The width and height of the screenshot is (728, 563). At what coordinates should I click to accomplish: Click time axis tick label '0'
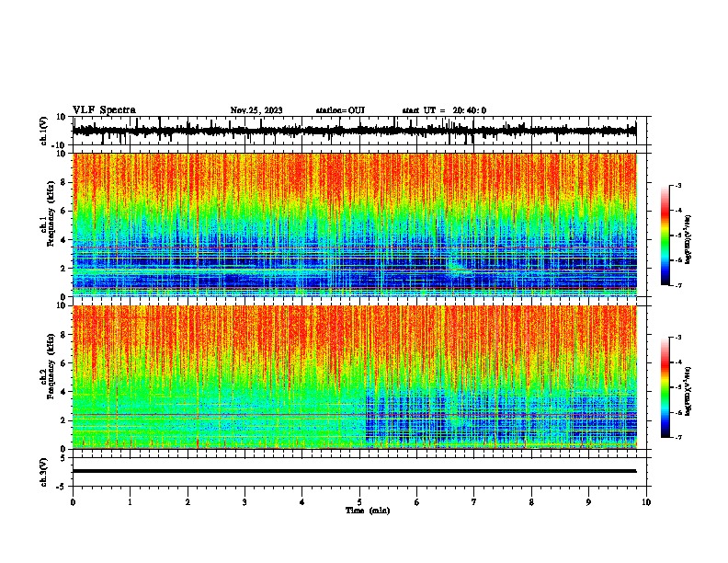click(73, 502)
